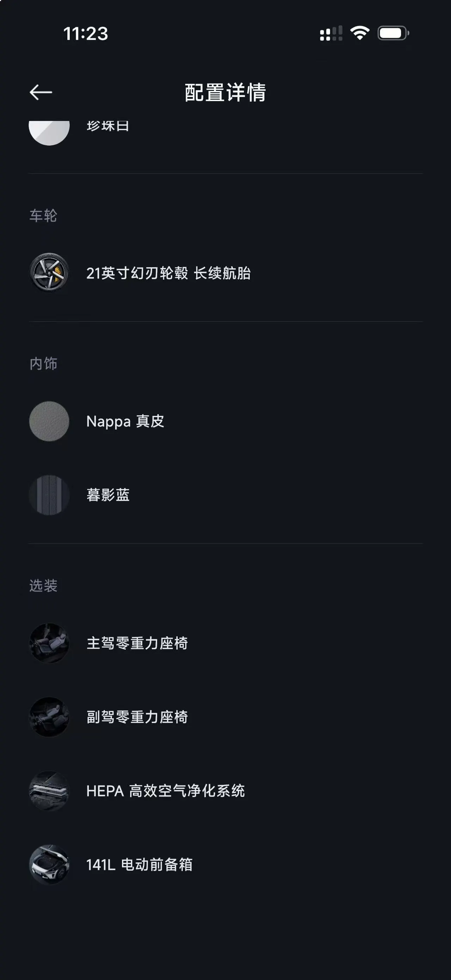Tap the 主驾零重力座椅 seat icon

click(49, 643)
